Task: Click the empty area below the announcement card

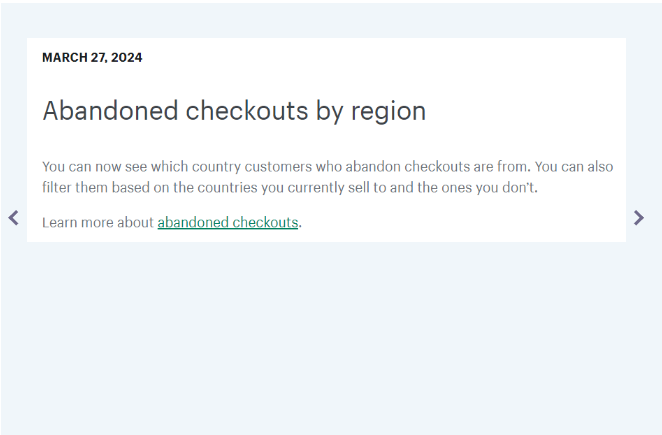Action: point(330,340)
